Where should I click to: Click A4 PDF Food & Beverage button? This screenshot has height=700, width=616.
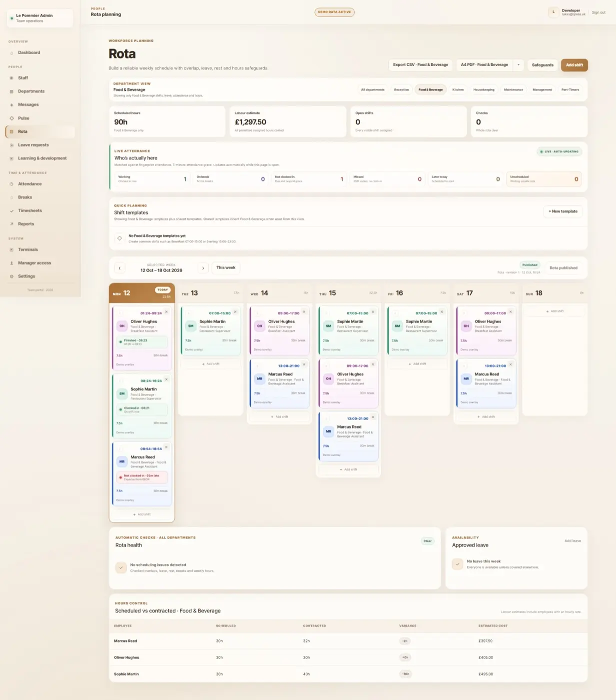(485, 65)
